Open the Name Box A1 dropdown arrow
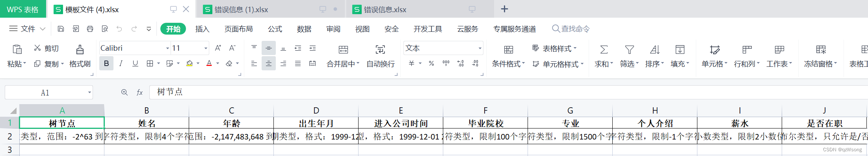This screenshot has width=868, height=156. pos(89,93)
